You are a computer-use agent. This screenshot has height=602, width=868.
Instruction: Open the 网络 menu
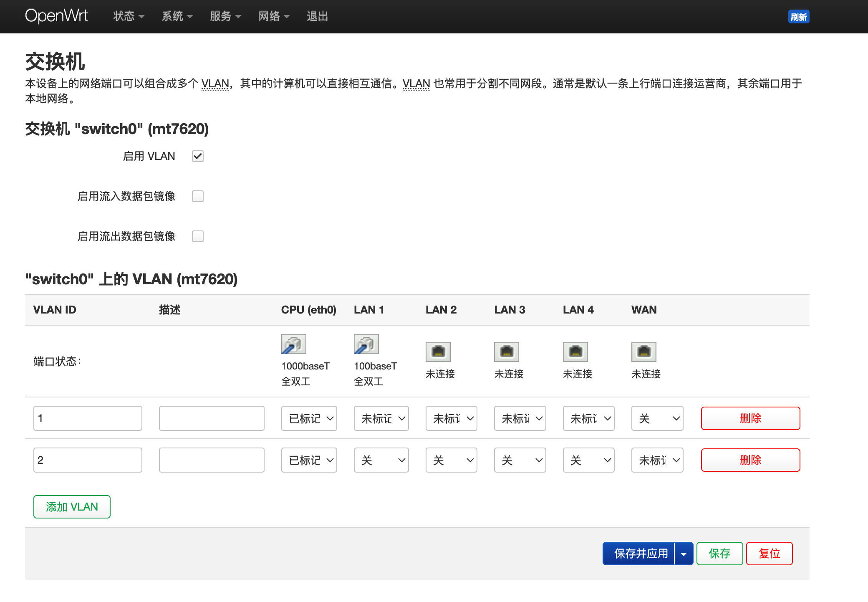273,16
